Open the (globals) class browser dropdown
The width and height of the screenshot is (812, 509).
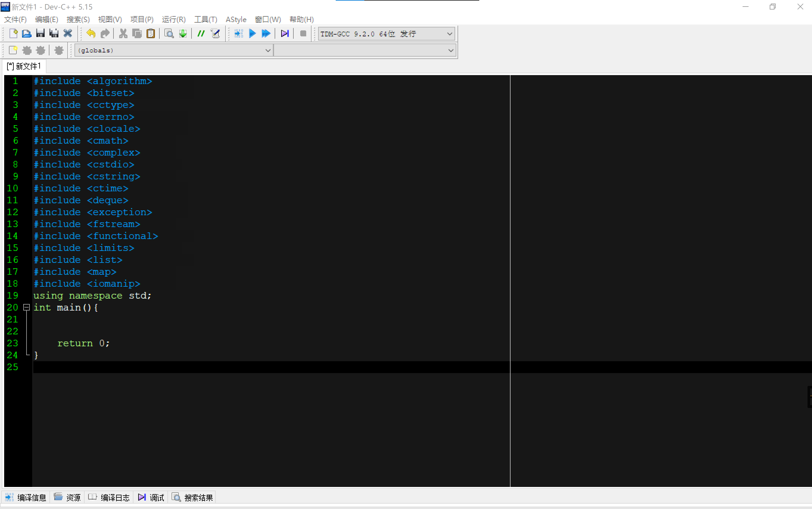pyautogui.click(x=267, y=50)
